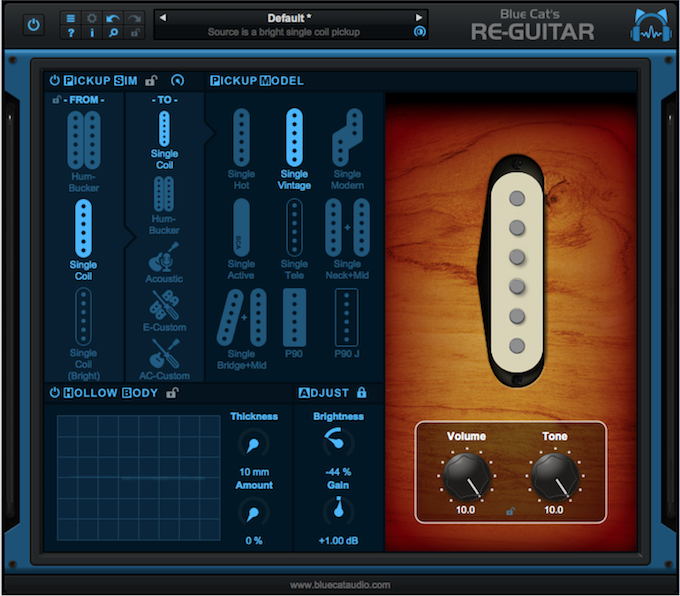Screen dimensions: 680x596
Task: Go to the next preset arrow
Action: coord(418,18)
